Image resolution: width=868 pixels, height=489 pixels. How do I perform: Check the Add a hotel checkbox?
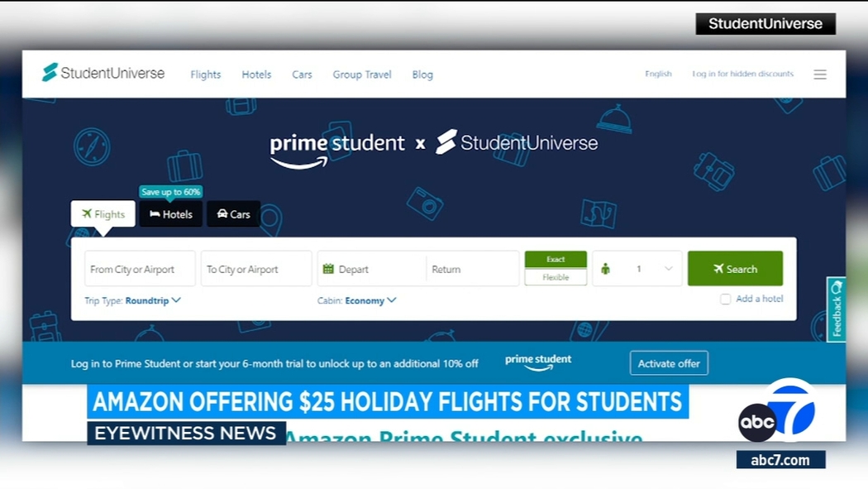coord(725,299)
